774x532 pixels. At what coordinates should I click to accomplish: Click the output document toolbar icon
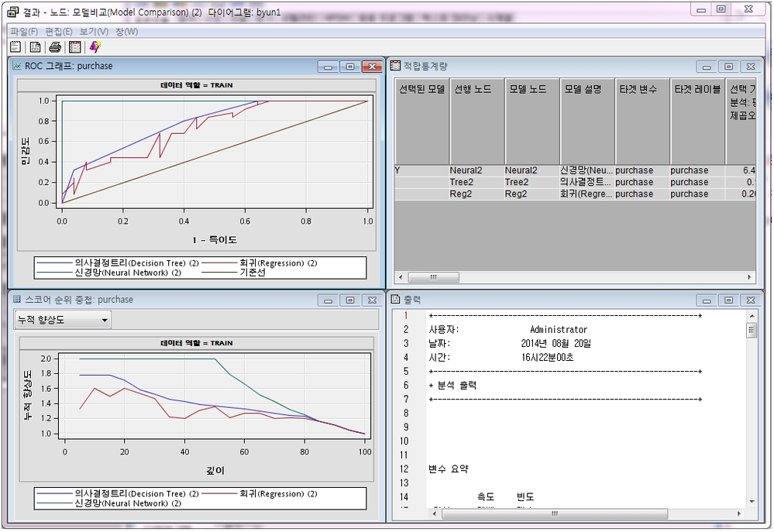(35, 47)
